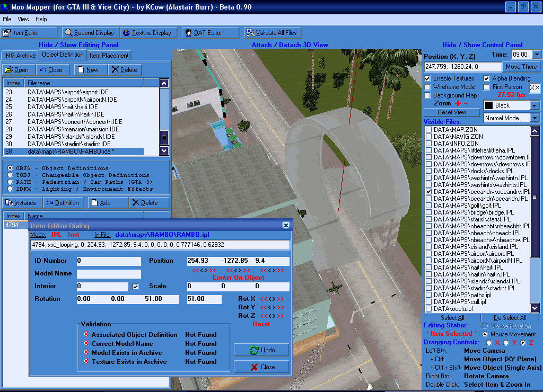The width and height of the screenshot is (543, 392).
Task: Click the Visible Files list scrollbar thumb
Action: pyautogui.click(x=535, y=197)
